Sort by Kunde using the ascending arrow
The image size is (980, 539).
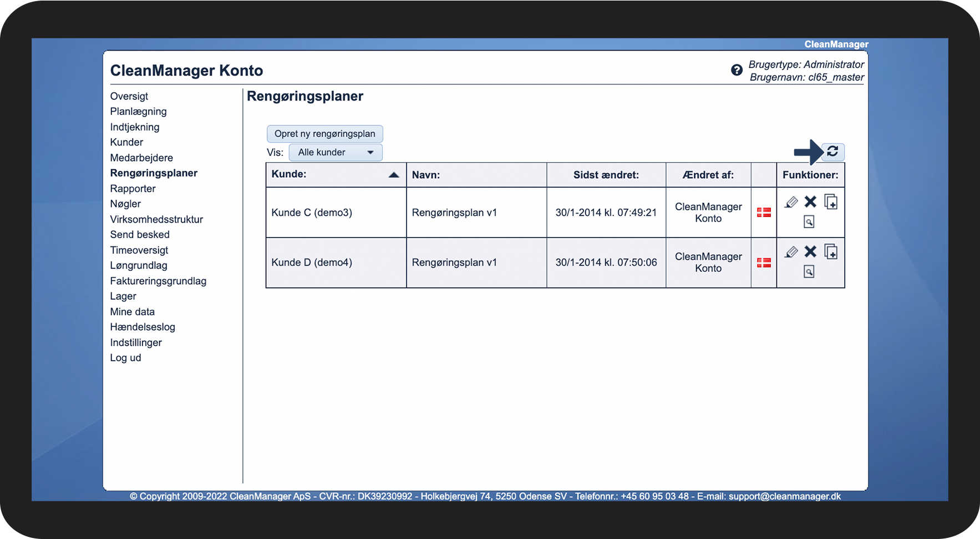click(x=394, y=175)
